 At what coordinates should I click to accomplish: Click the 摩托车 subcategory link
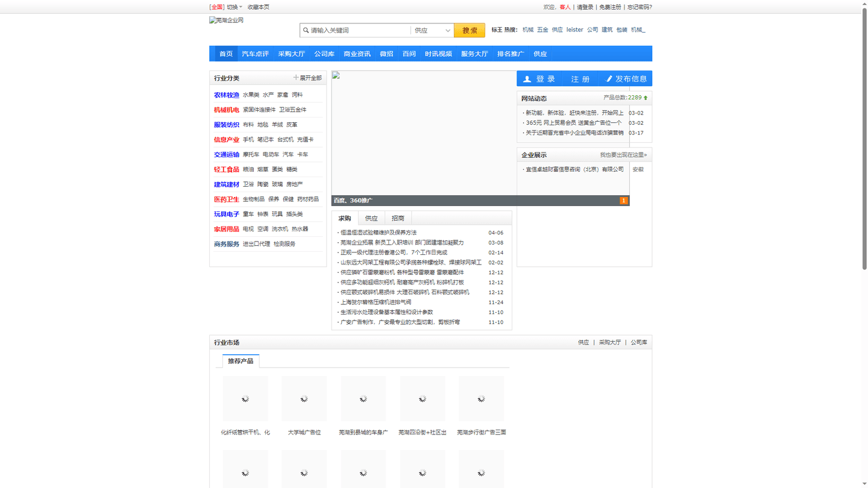(x=251, y=155)
